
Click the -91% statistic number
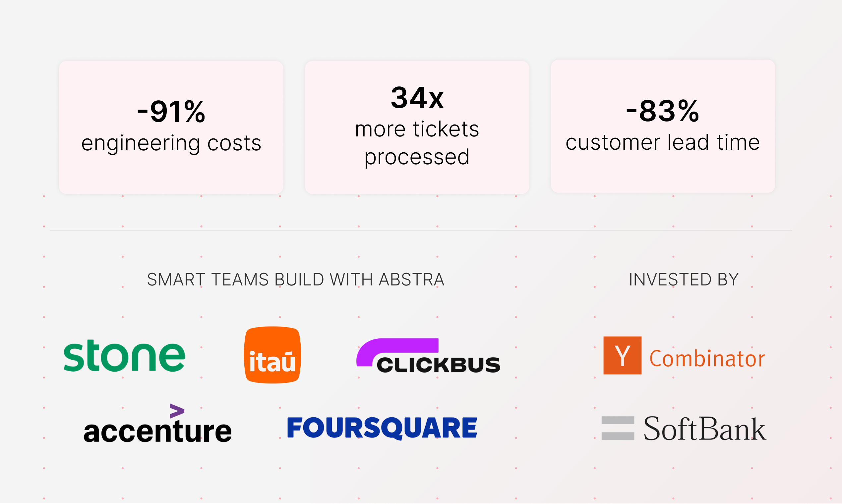(x=171, y=111)
